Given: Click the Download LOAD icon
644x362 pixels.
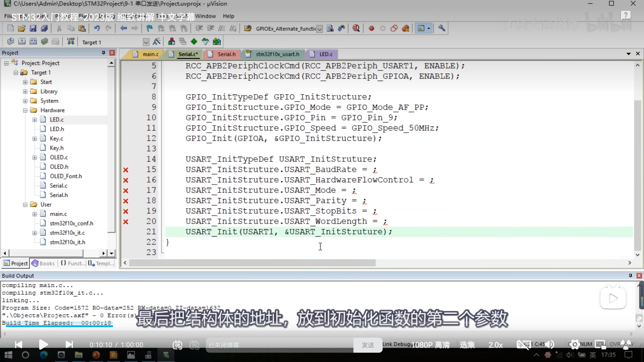Looking at the screenshot, I should 71,41.
